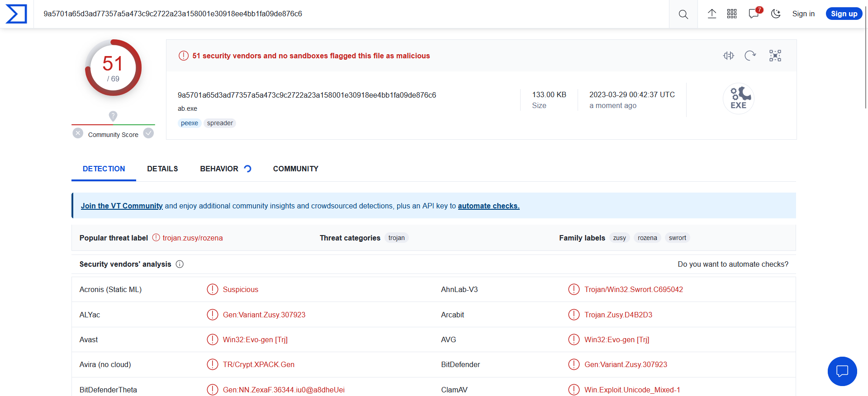Click the Trojan.Zusy.D4B2D3 detection

pyautogui.click(x=618, y=315)
